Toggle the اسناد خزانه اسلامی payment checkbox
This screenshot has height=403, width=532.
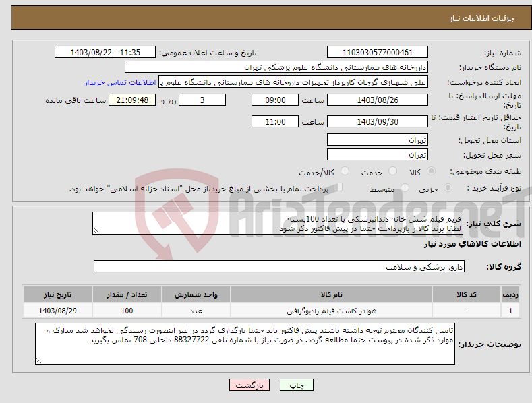[x=338, y=187]
